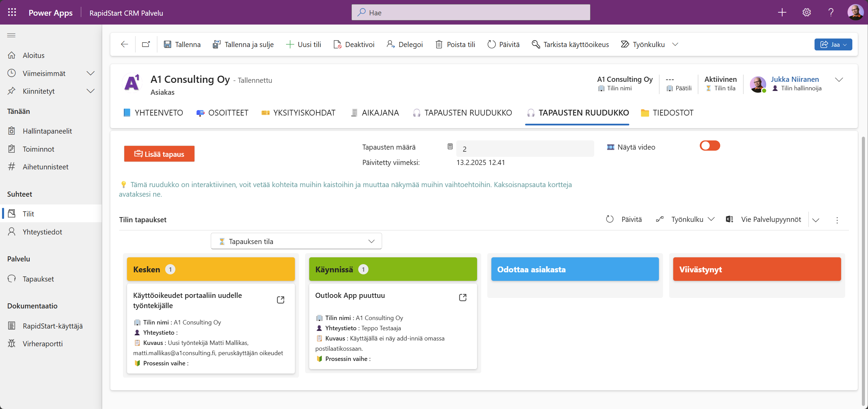Click the Hae search bar at the top

coord(470,12)
